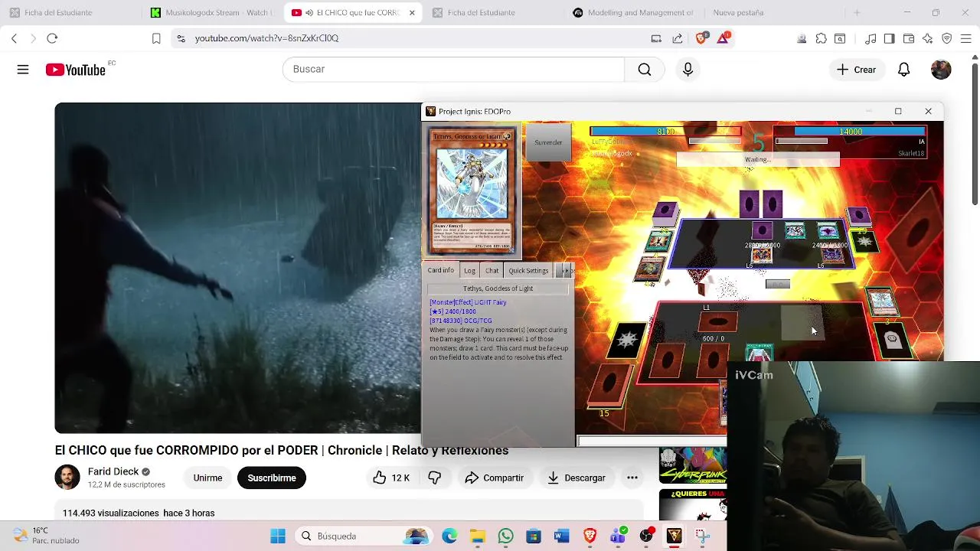
Task: Open Farid Dieck channel name link
Action: coord(113,471)
